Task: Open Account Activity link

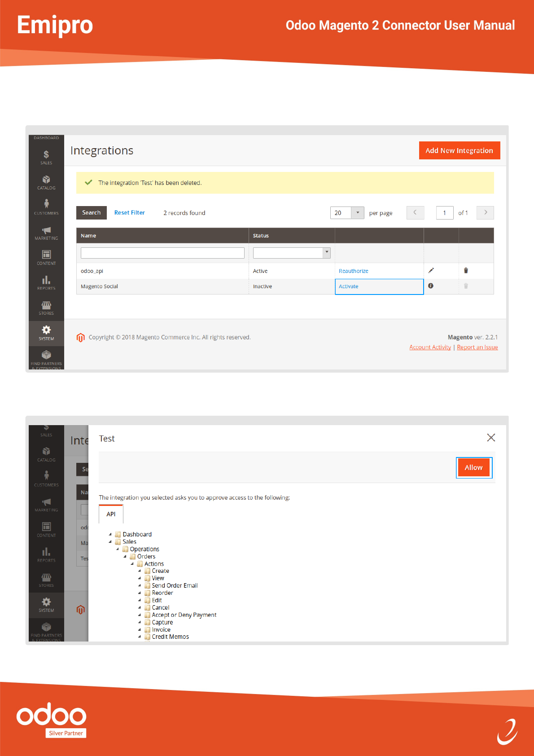Action: coord(430,347)
